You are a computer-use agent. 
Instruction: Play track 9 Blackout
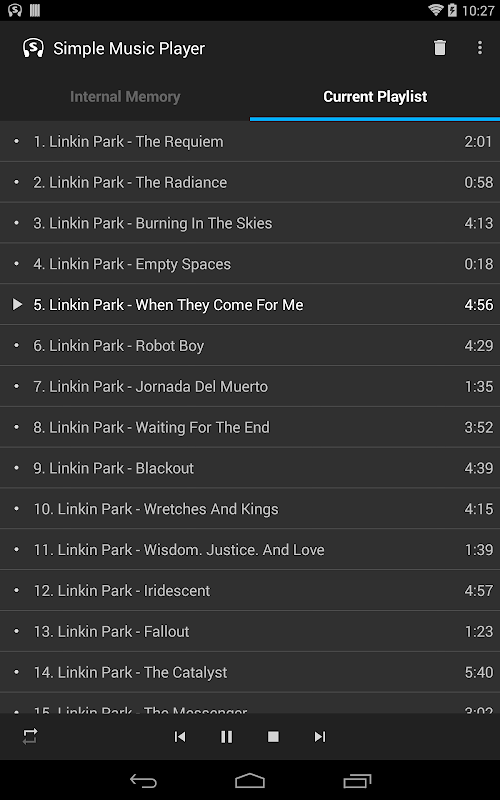tap(250, 468)
